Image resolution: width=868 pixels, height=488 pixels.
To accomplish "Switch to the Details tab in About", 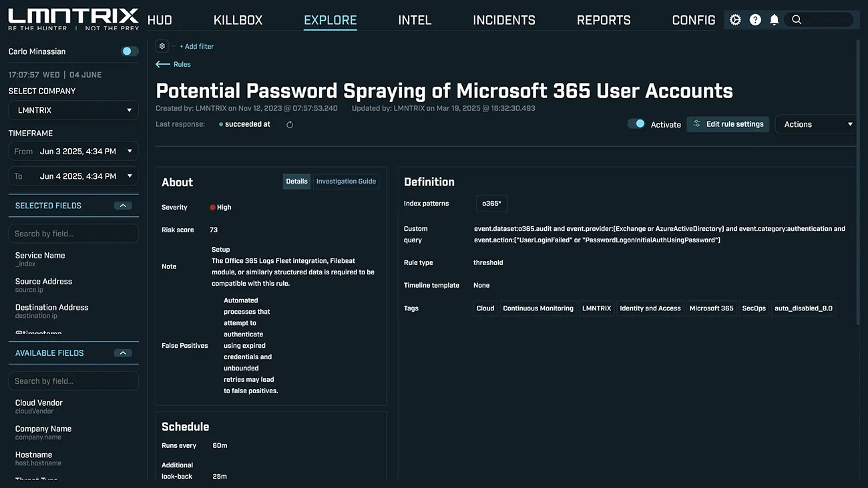I will click(x=297, y=182).
